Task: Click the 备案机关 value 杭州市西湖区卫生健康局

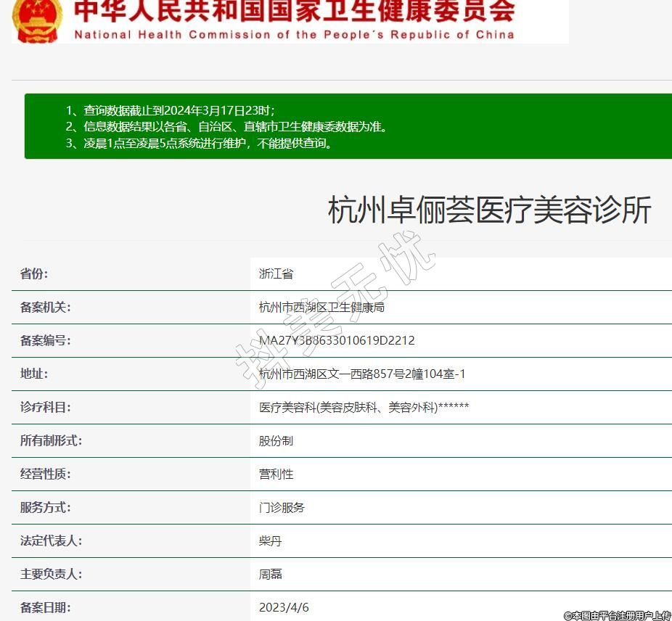Action: point(321,307)
